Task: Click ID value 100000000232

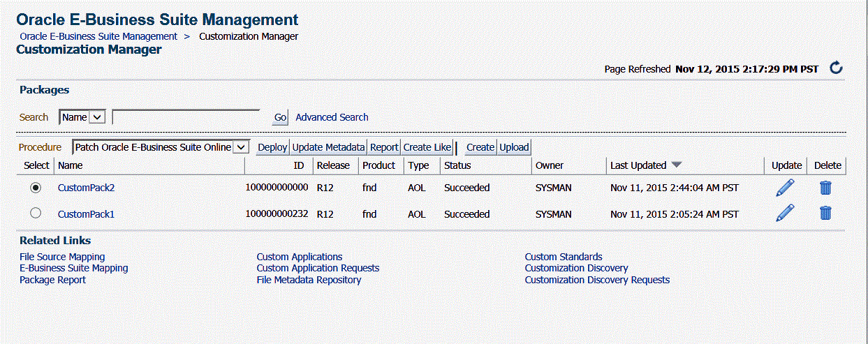Action: (277, 214)
